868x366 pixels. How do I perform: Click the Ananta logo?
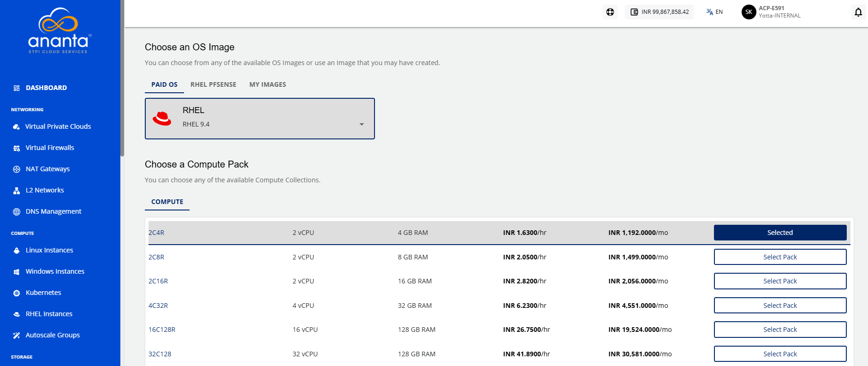[x=60, y=31]
